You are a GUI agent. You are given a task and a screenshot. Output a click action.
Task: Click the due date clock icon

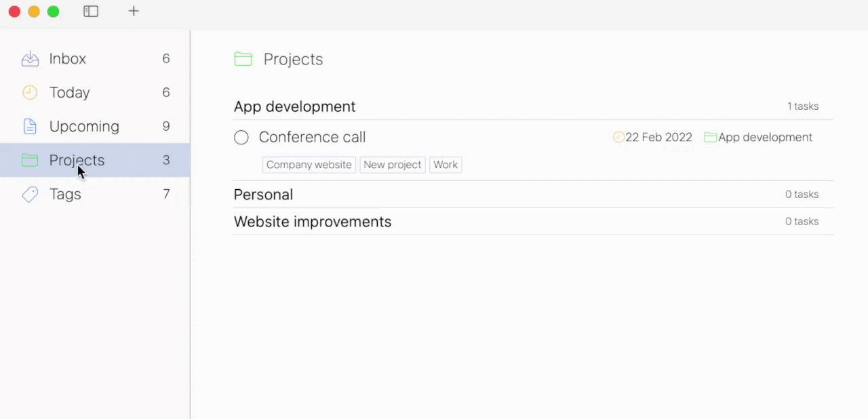[x=618, y=137]
